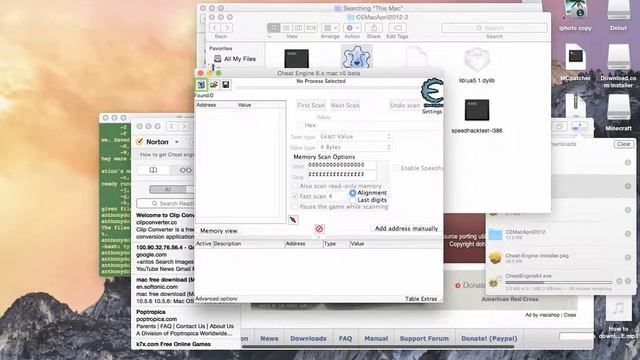640x360 pixels.
Task: Open Advanced options
Action: point(216,299)
